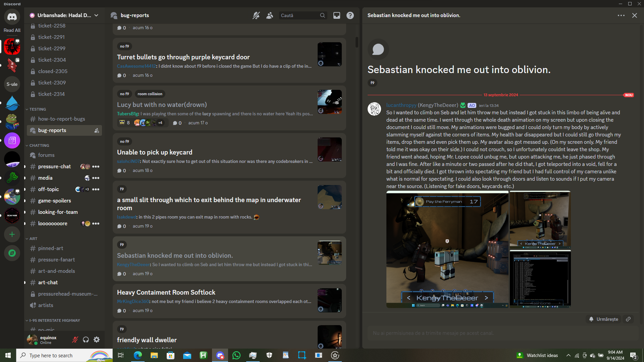The image size is (644, 362).
Task: Click Read All button
Action: [x=12, y=30]
